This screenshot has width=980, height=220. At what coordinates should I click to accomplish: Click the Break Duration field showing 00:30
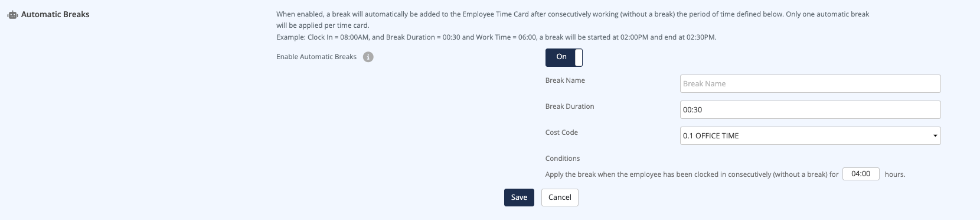pyautogui.click(x=810, y=109)
